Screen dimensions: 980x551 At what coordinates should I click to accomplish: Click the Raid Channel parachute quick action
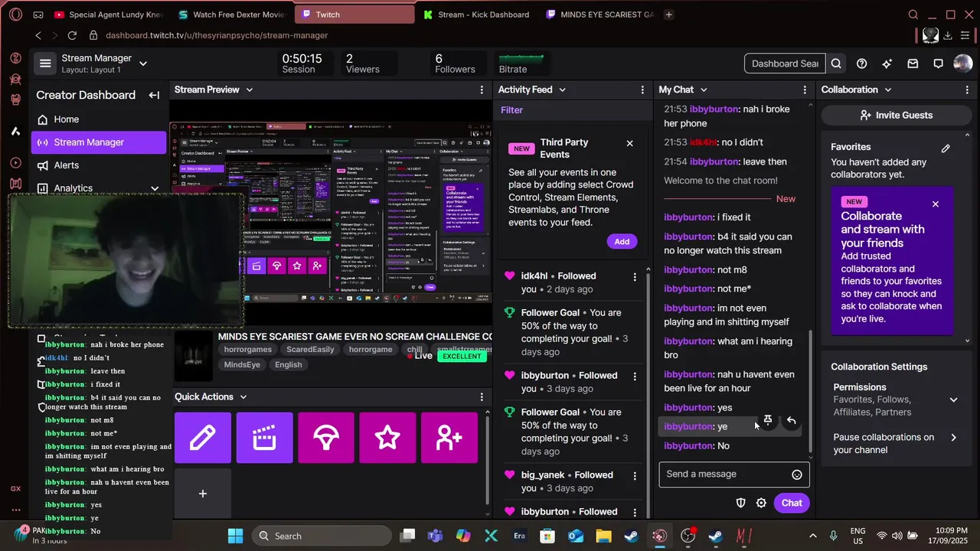326,438
